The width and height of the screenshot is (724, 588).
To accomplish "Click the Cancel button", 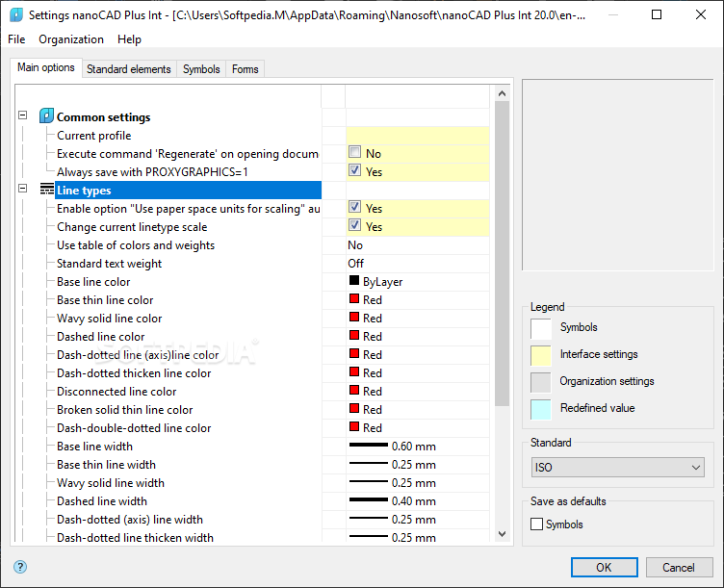I will tap(679, 567).
